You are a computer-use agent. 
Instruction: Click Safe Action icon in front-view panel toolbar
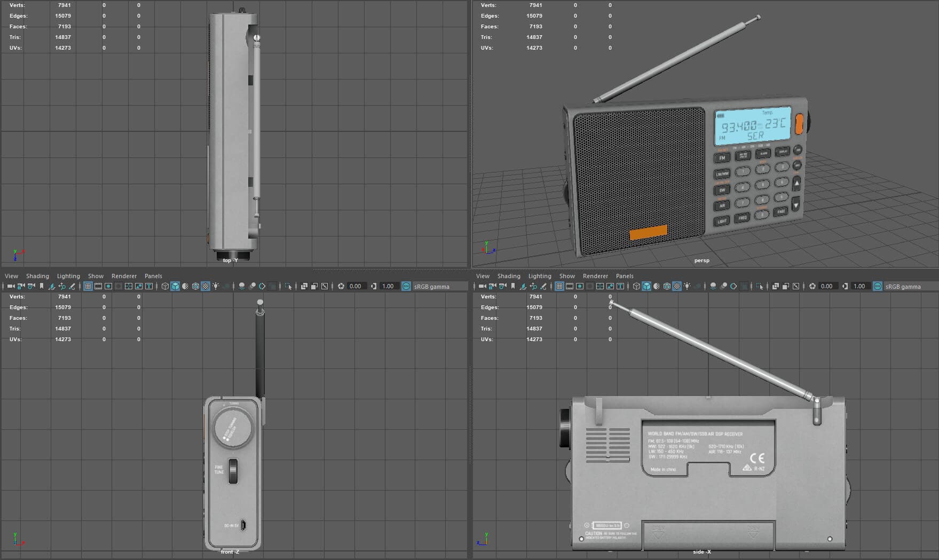(x=139, y=286)
